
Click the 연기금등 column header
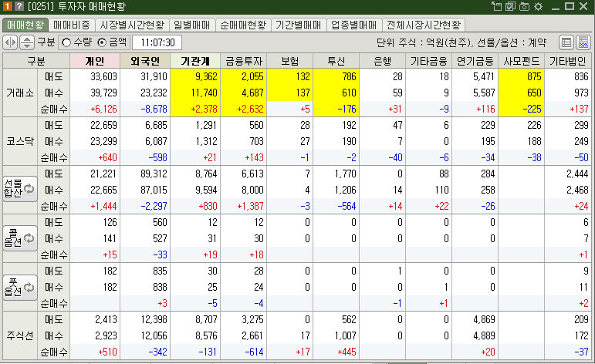coord(475,61)
